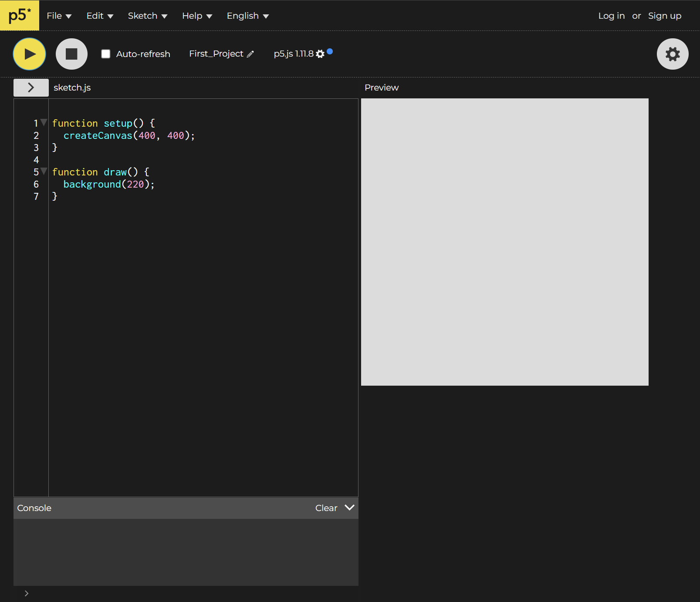The image size is (700, 602).
Task: Expand the file sidebar with arrow
Action: 31,87
